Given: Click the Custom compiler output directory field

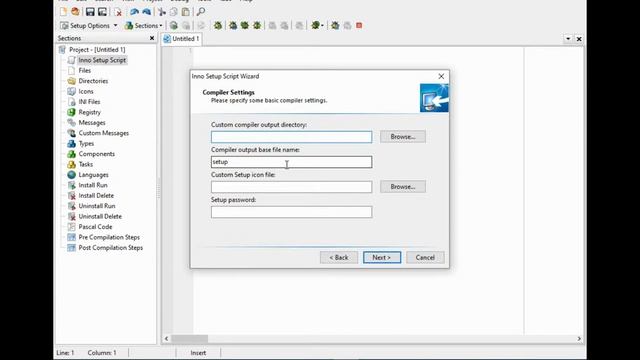Looking at the screenshot, I should pos(291,137).
